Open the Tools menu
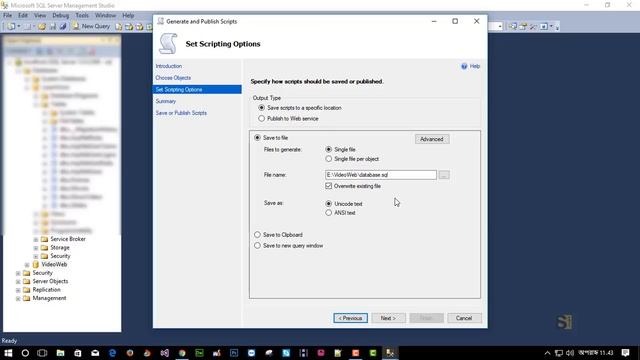 tap(82, 16)
